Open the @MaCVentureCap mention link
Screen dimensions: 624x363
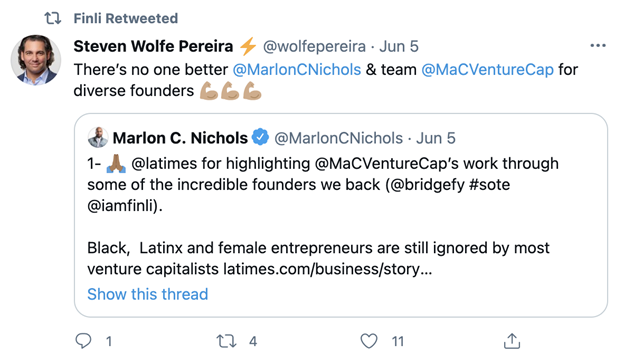[x=487, y=70]
